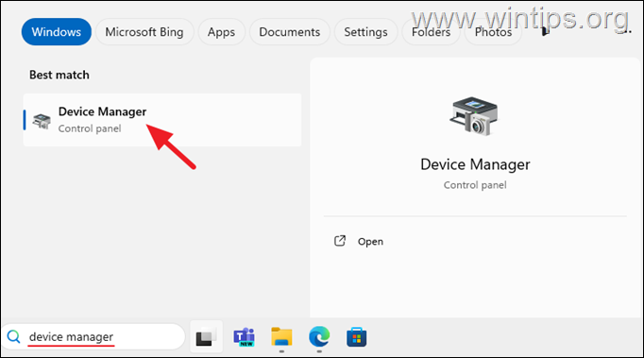644x358 pixels.
Task: Click 'Control panel' subtitle in details pane
Action: pos(475,185)
